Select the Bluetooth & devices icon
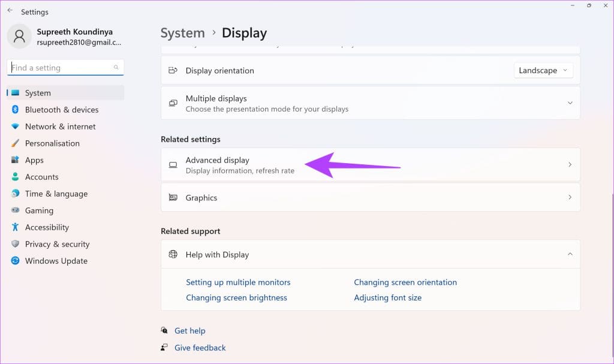 pos(14,110)
